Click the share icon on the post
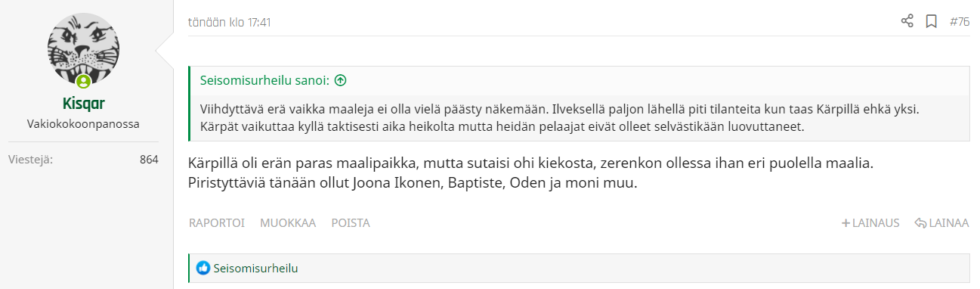The height and width of the screenshot is (289, 980). click(x=907, y=21)
